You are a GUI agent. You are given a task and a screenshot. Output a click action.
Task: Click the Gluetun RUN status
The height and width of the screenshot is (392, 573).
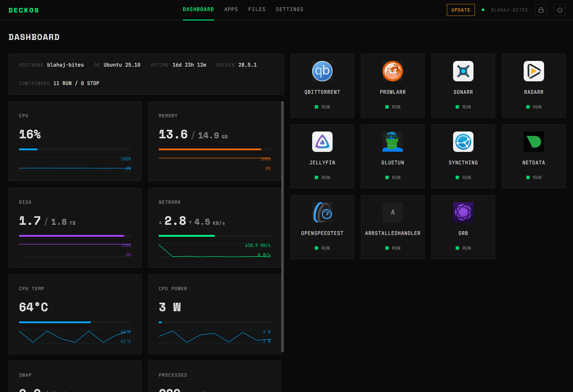[393, 177]
